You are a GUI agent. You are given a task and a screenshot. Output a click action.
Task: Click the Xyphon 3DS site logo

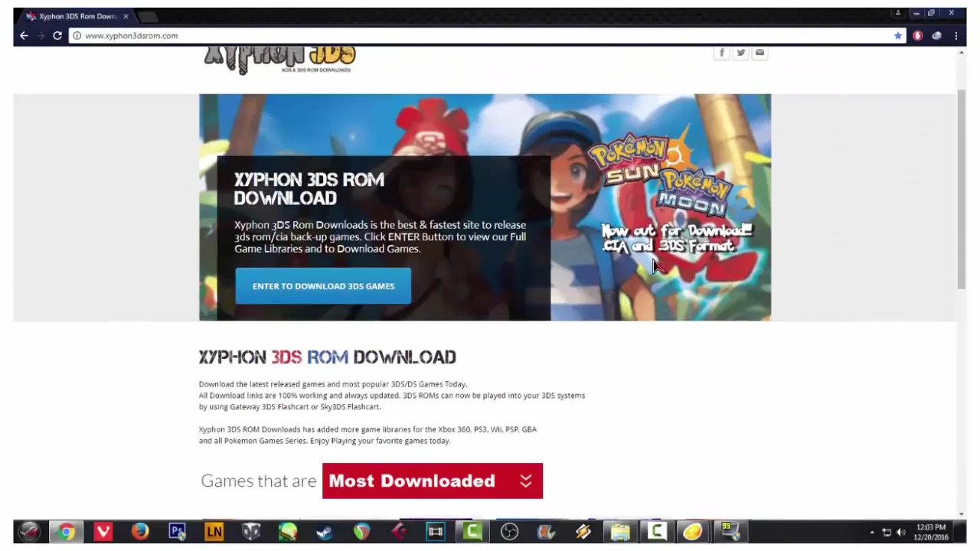(x=279, y=59)
